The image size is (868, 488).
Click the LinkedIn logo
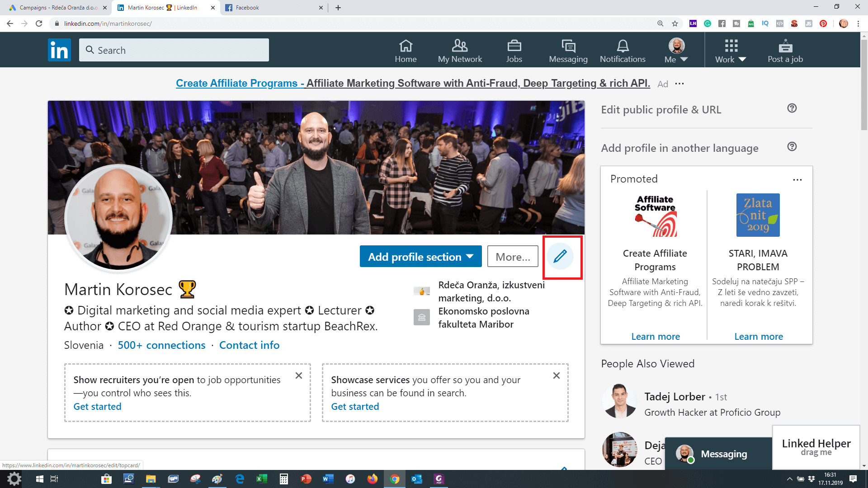(59, 50)
